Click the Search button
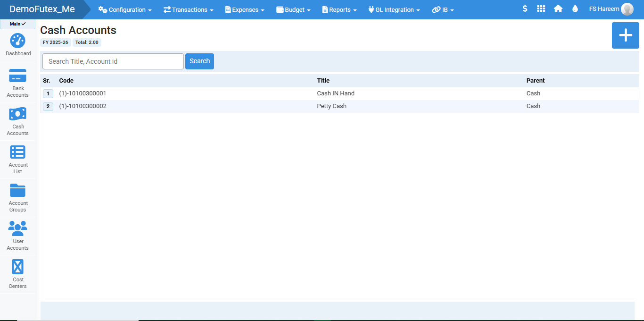The width and height of the screenshot is (644, 321). [x=199, y=61]
